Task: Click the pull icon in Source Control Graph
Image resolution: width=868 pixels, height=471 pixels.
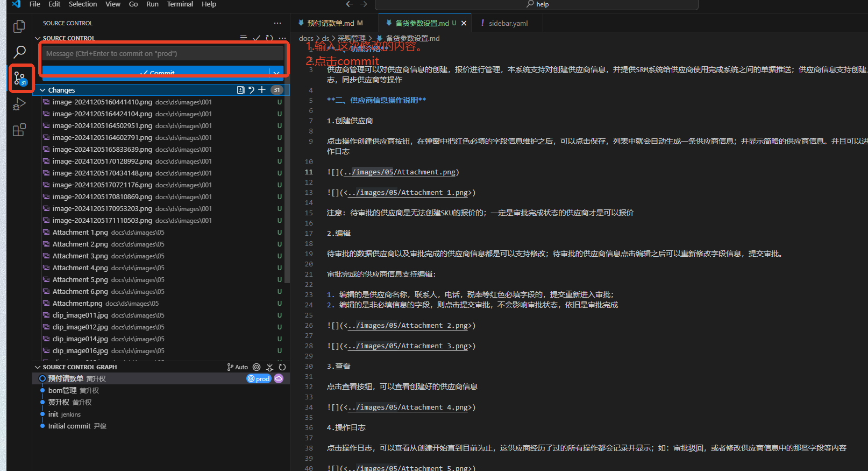Action: [x=270, y=367]
